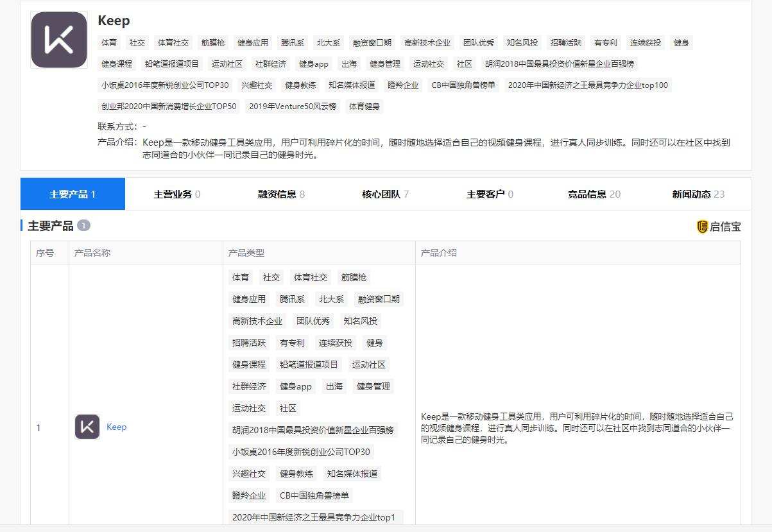Screen dimensions: 772x532
Task: Select the 体育健身 tag in header
Action: point(365,107)
